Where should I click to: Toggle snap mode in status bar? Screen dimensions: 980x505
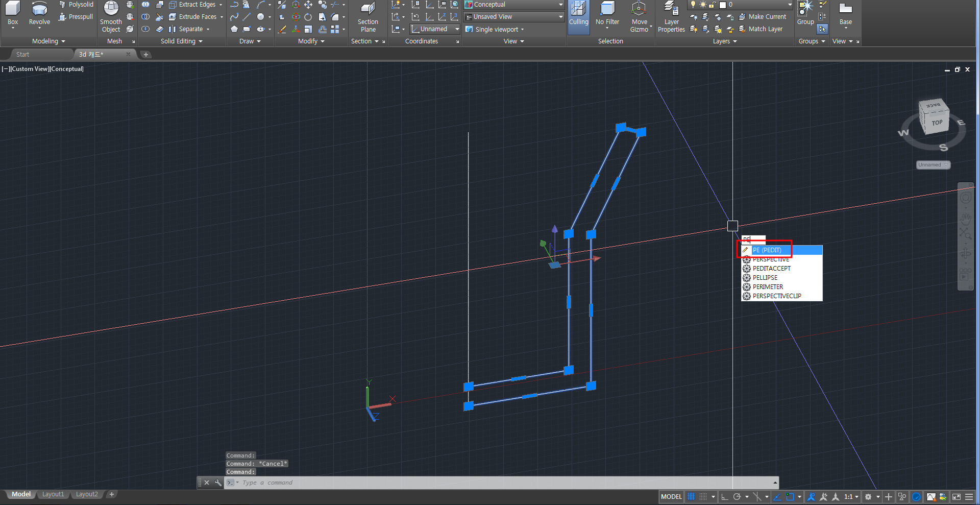pos(703,497)
